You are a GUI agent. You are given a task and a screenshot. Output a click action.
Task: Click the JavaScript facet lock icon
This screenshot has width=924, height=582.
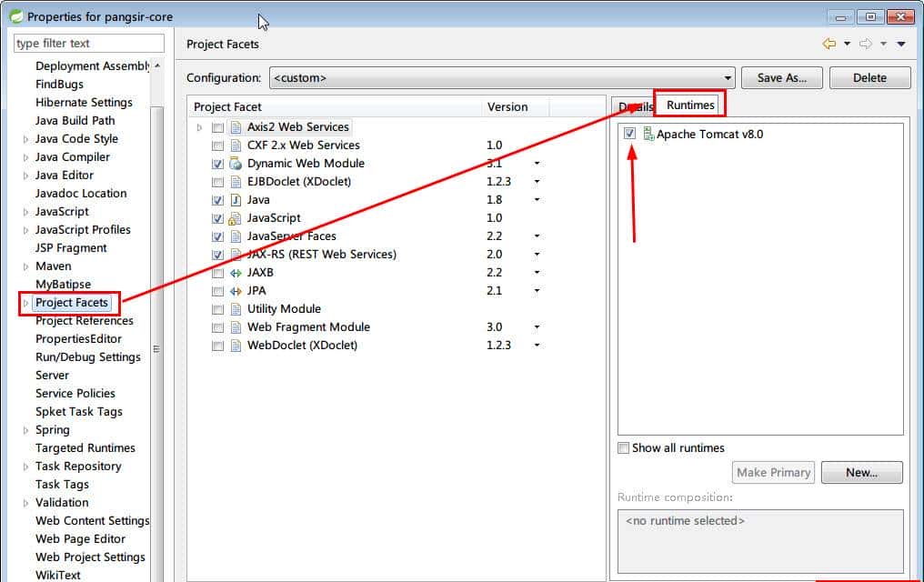(x=235, y=218)
